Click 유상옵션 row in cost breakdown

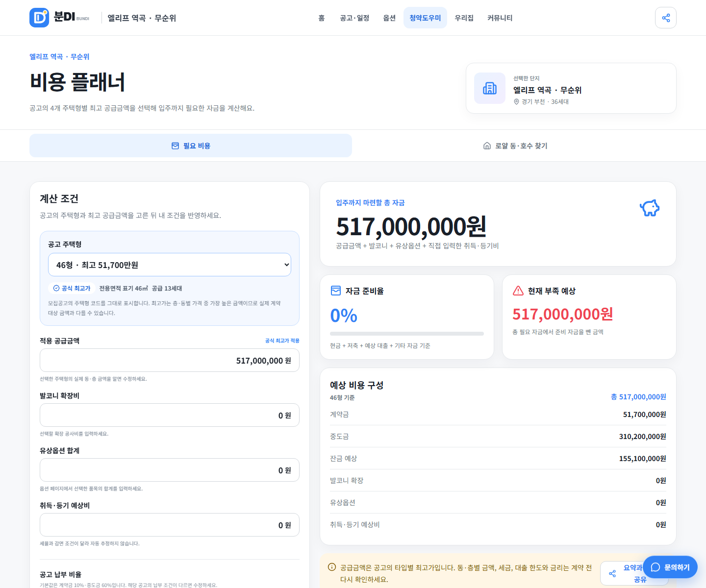(x=498, y=502)
